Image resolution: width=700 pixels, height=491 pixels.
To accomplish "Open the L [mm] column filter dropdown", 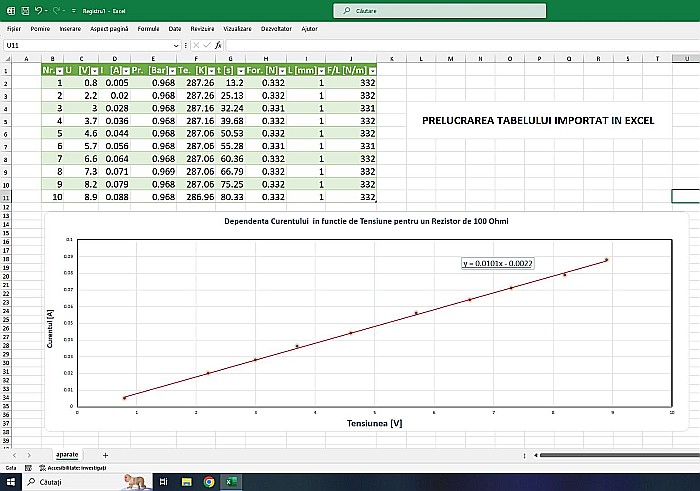I will click(x=321, y=71).
